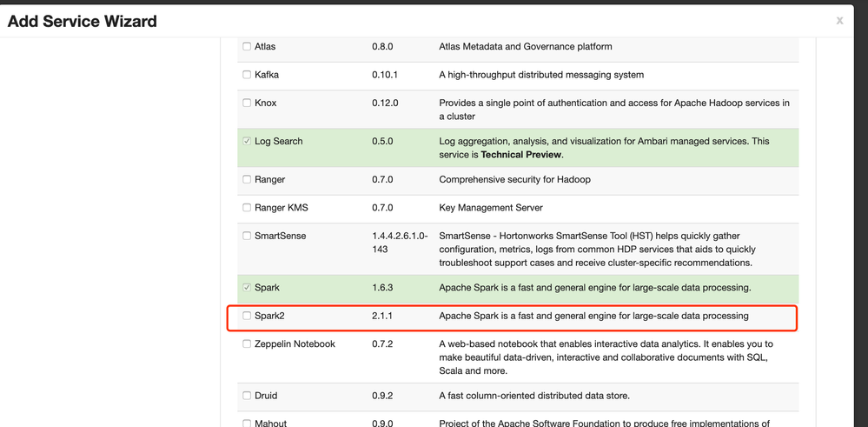
Task: Click the Add Service Wizard title
Action: pyautogui.click(x=83, y=21)
